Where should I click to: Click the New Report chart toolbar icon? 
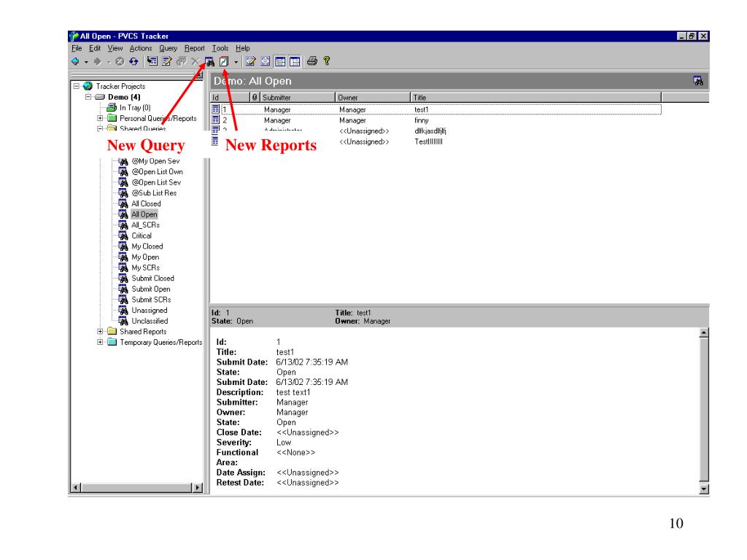[x=224, y=61]
